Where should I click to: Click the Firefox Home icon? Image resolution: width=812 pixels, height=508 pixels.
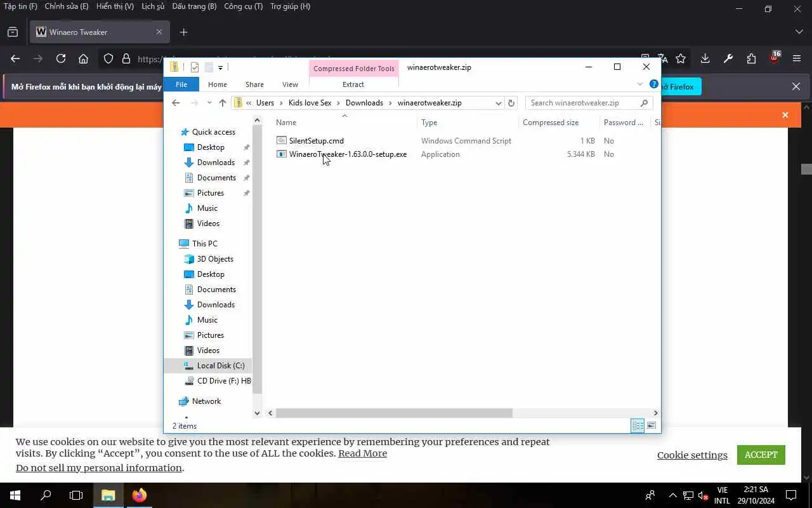click(x=83, y=58)
